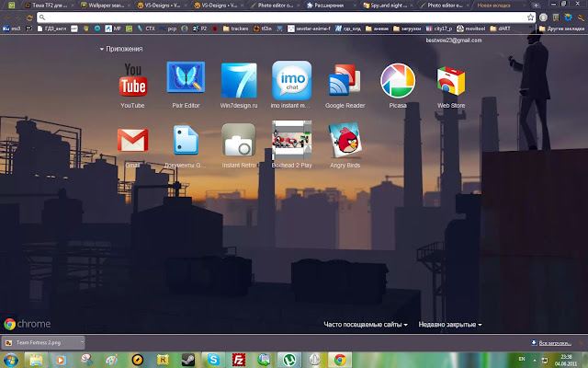Open the tf2in bookmark
This screenshot has width=588, height=368.
tap(262, 29)
